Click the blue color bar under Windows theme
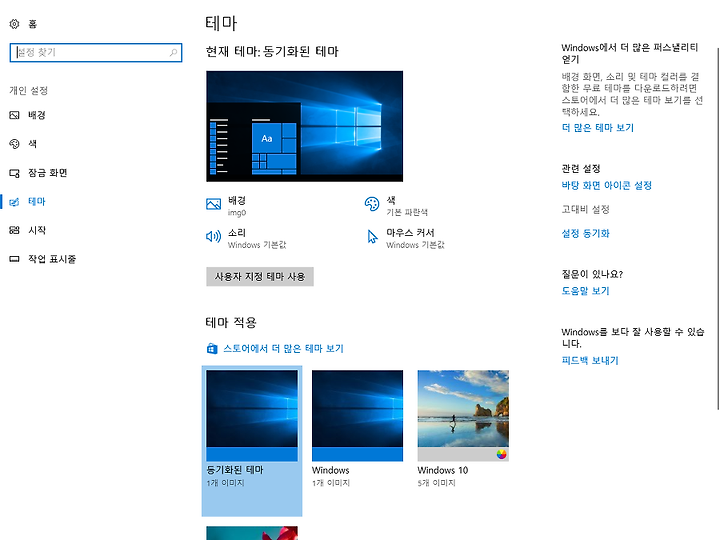Viewport: 720px width, 540px height. [x=358, y=454]
